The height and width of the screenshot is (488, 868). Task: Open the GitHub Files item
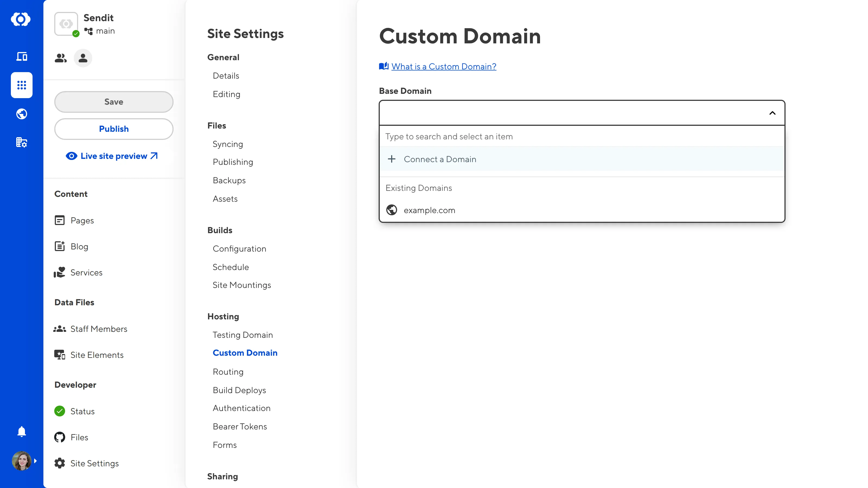[79, 437]
